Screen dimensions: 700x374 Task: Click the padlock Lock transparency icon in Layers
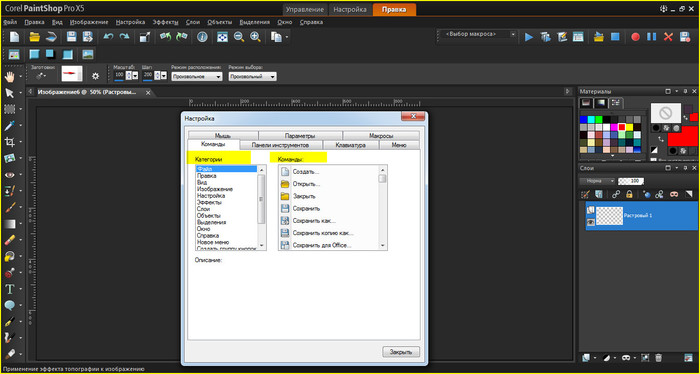[x=629, y=194]
